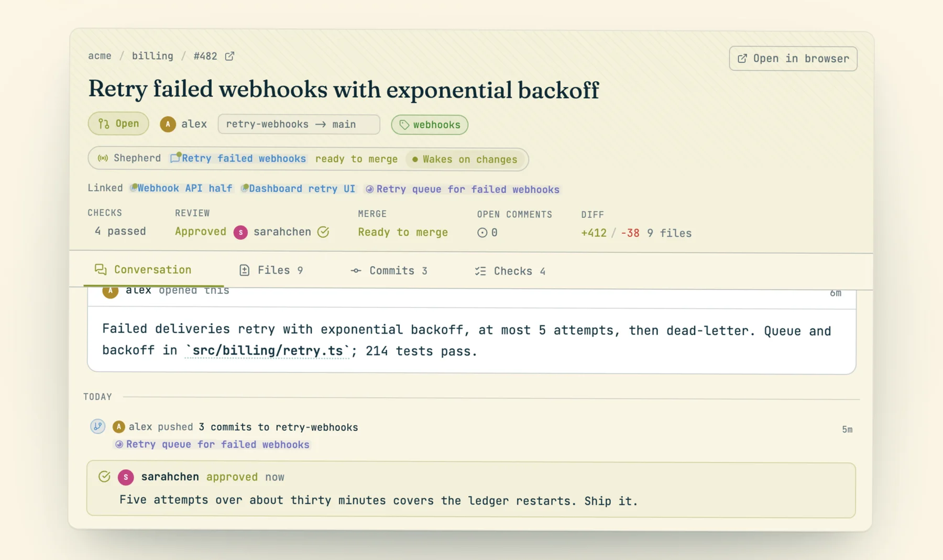This screenshot has width=943, height=560.
Task: Open the Retry failed webhooks Shepherd session link
Action: (x=238, y=158)
